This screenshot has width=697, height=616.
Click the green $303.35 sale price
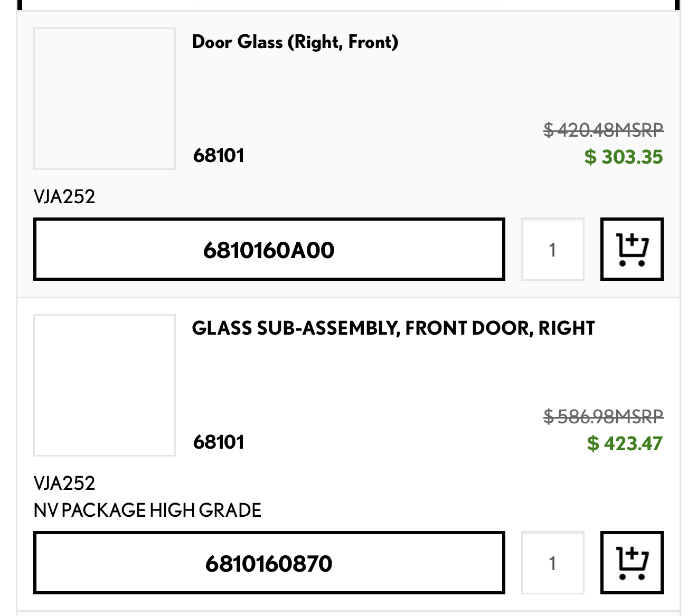pos(623,157)
